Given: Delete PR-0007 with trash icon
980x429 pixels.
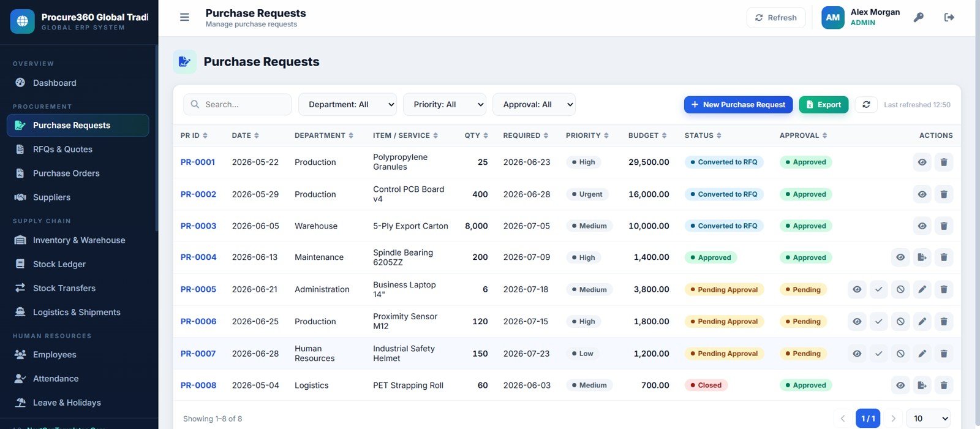Looking at the screenshot, I should click(x=944, y=354).
